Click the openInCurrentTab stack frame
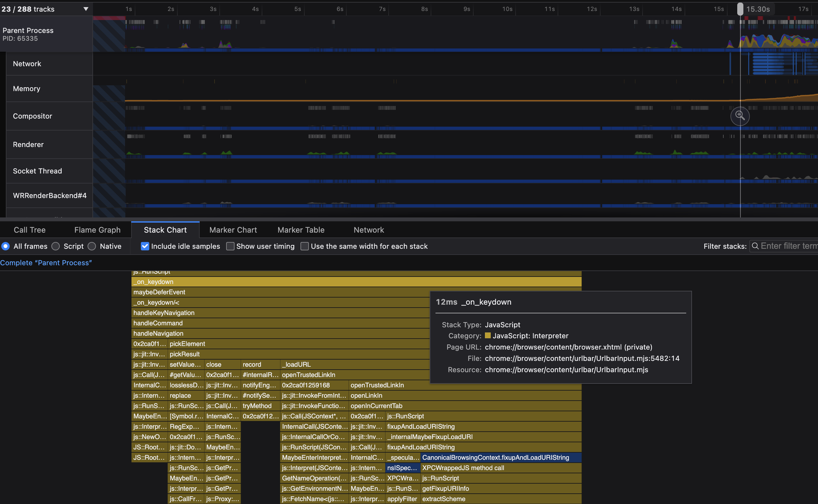This screenshot has width=818, height=504. pyautogui.click(x=465, y=406)
